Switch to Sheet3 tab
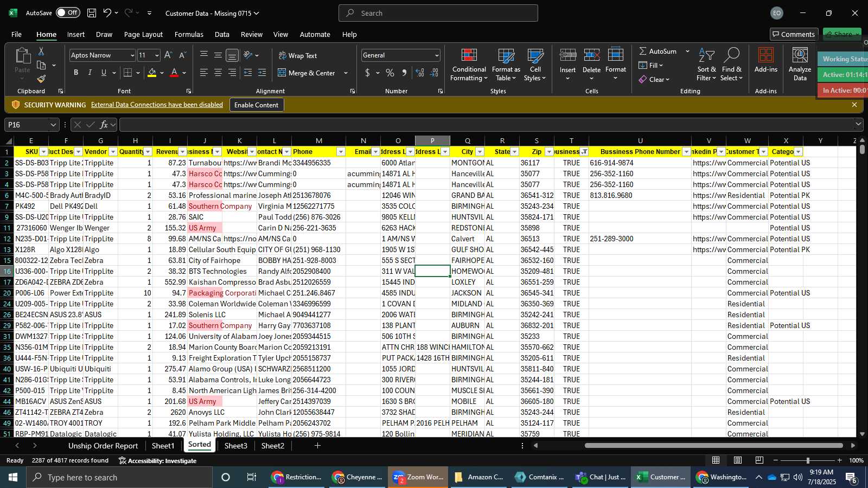This screenshot has width=868, height=488. tap(235, 446)
